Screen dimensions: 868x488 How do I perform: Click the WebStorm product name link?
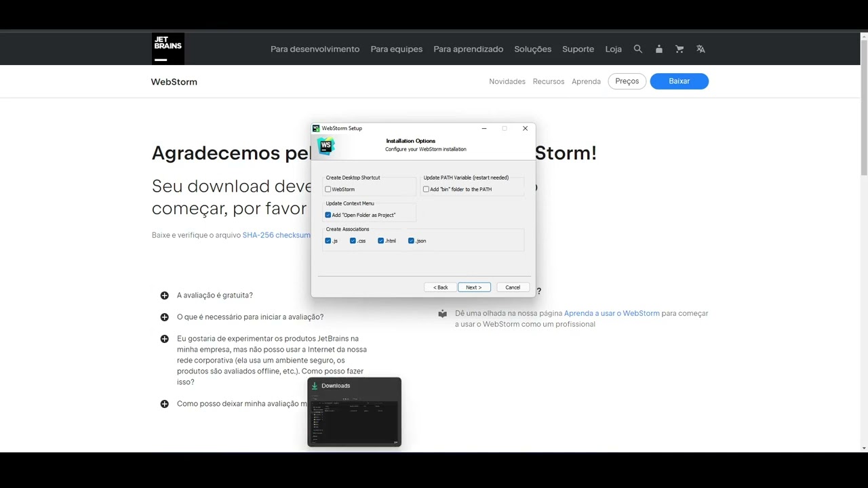174,82
